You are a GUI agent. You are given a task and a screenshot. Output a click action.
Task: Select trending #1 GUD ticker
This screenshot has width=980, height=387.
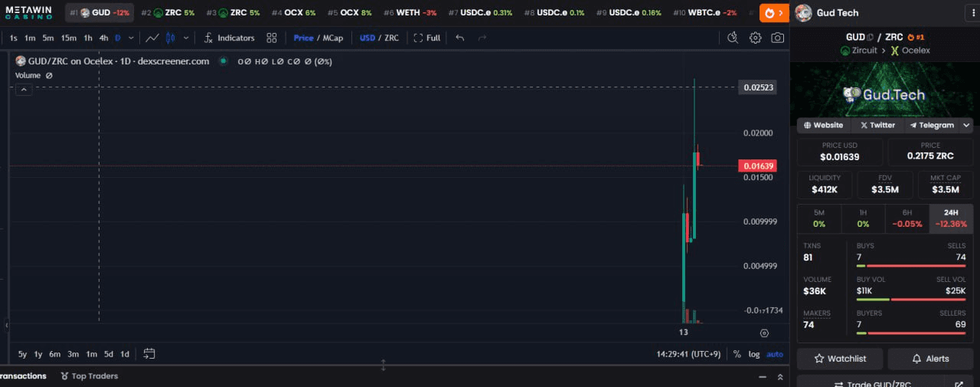(x=100, y=13)
